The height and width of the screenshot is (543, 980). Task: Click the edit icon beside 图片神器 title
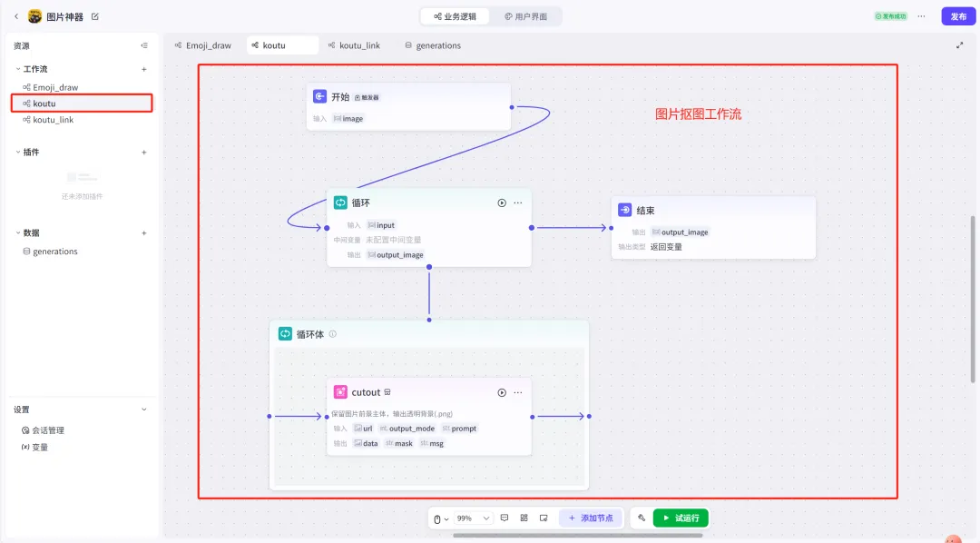(x=95, y=16)
